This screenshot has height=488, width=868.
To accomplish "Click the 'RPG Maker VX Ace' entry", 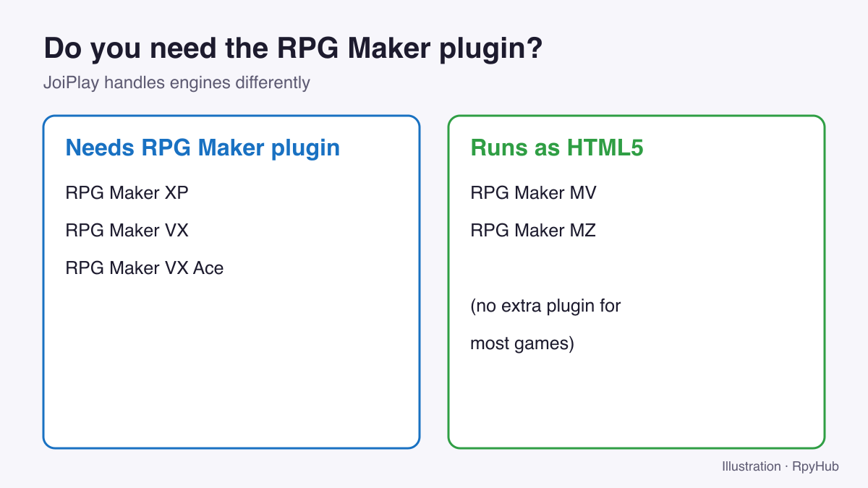I will tap(145, 268).
